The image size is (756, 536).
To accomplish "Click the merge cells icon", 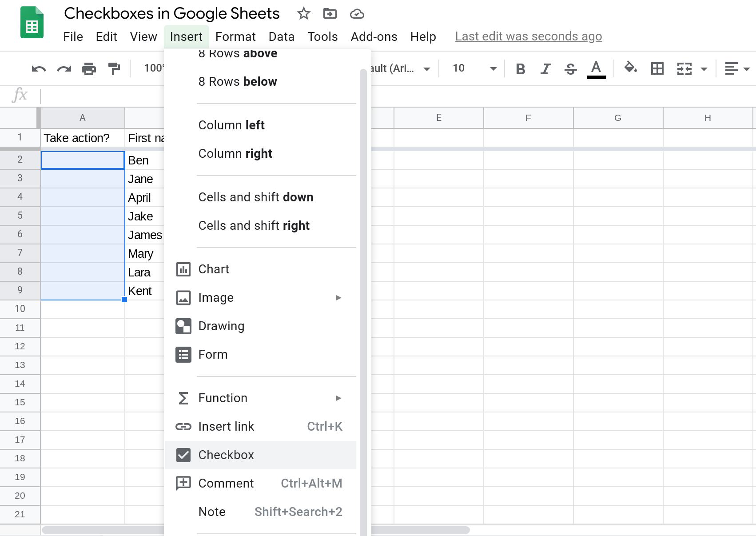I will 684,69.
